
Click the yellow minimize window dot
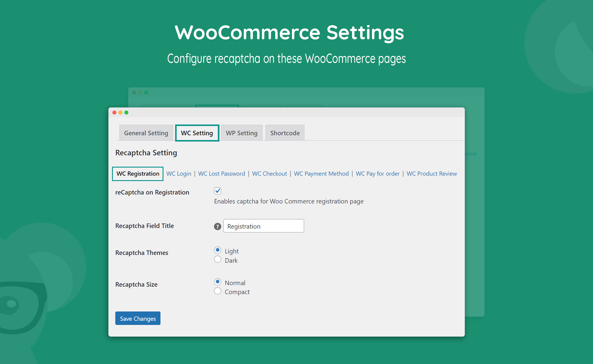[120, 112]
